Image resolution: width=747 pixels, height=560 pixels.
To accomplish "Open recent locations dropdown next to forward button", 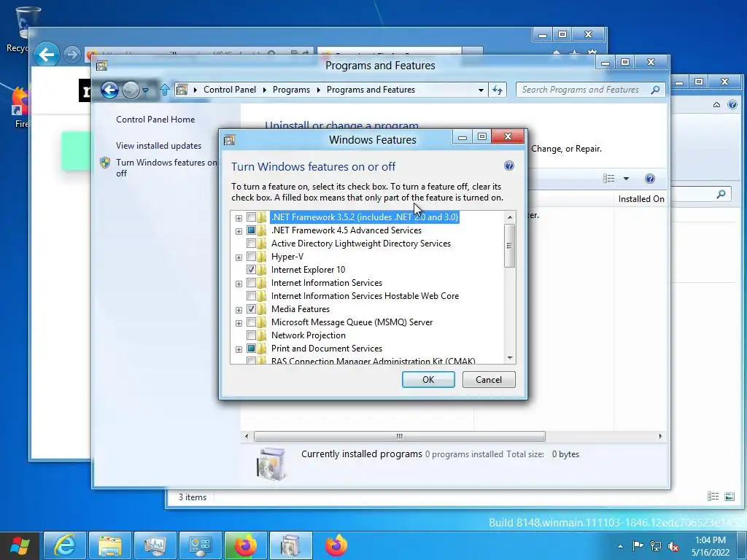I will [145, 90].
